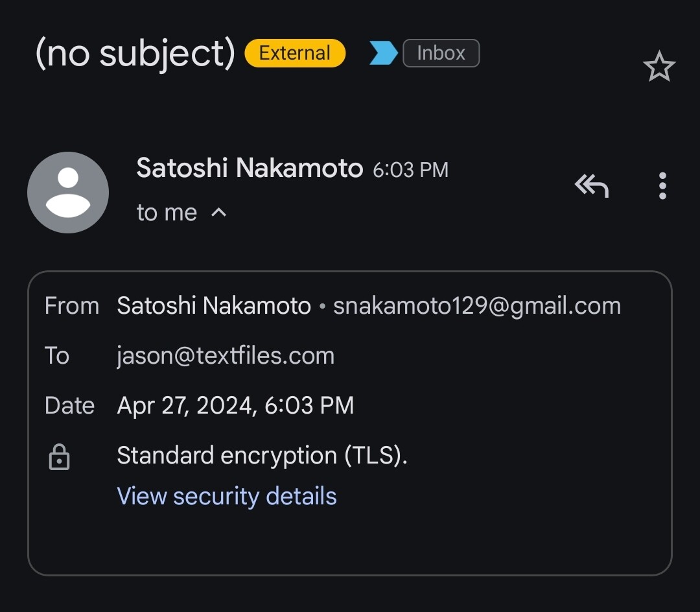Image resolution: width=700 pixels, height=612 pixels.
Task: Open the three-dot more options menu
Action: pos(662,186)
